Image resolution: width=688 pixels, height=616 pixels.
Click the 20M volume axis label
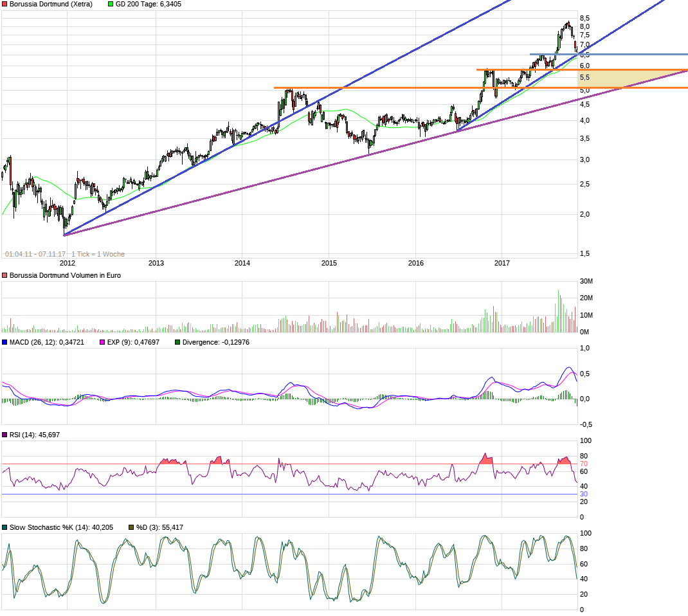(x=586, y=298)
